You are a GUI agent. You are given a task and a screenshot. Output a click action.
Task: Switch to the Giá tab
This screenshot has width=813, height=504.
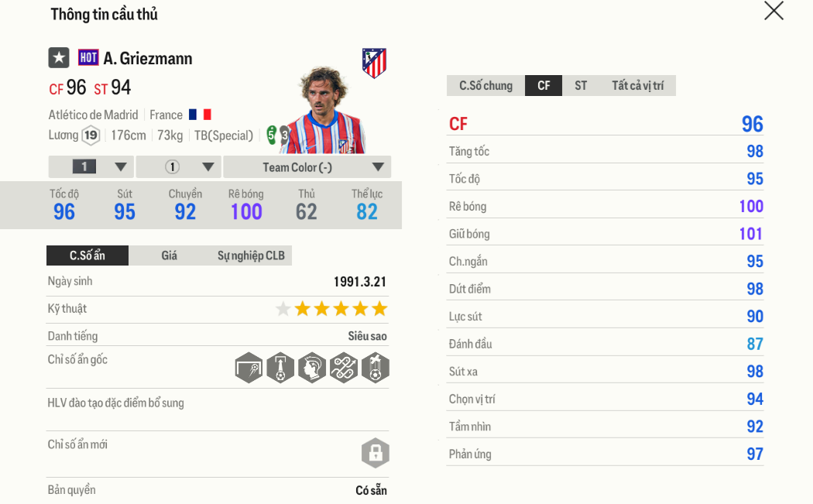tap(169, 255)
